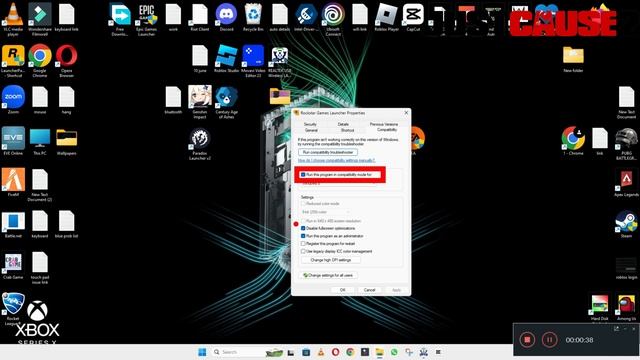
Task: Confirm properties dialog with OK
Action: click(x=342, y=290)
